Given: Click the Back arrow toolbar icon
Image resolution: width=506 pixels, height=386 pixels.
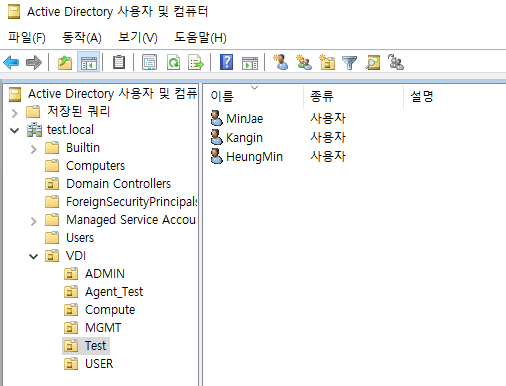Looking at the screenshot, I should tap(11, 62).
